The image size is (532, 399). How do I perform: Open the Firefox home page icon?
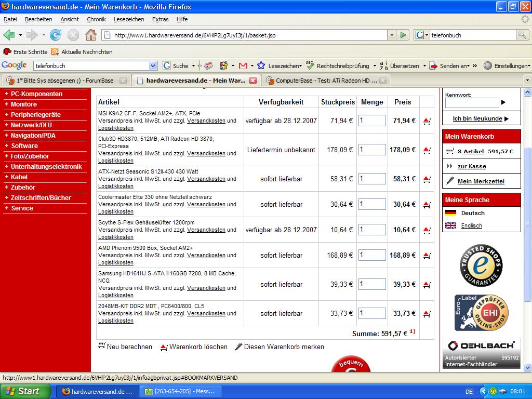[x=90, y=35]
